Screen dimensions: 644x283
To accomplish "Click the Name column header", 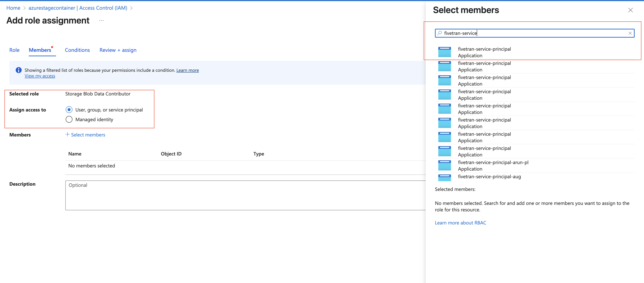I will tap(75, 154).
